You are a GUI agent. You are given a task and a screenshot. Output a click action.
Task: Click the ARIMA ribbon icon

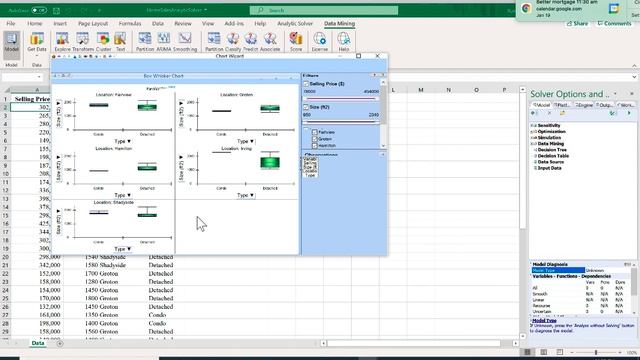[x=164, y=42]
